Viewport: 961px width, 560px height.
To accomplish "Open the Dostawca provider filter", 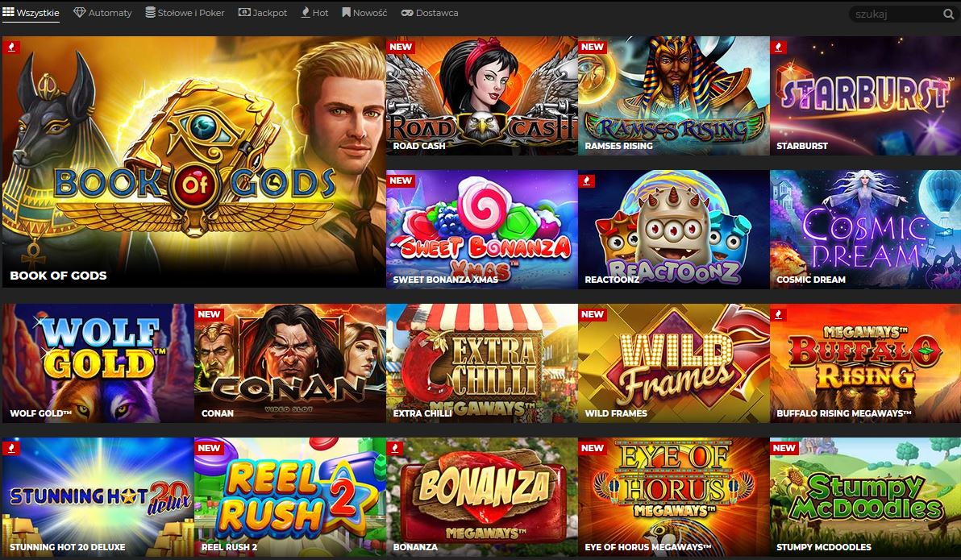I will tap(430, 13).
